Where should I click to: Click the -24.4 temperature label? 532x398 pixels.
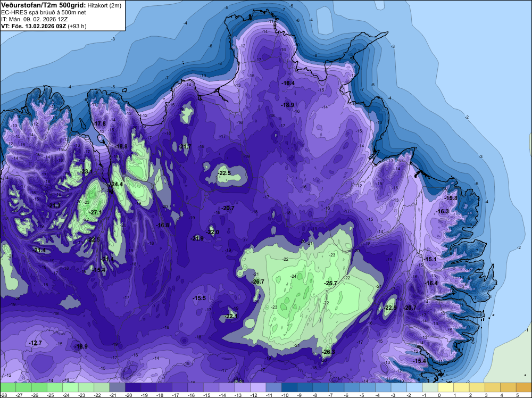point(117,184)
